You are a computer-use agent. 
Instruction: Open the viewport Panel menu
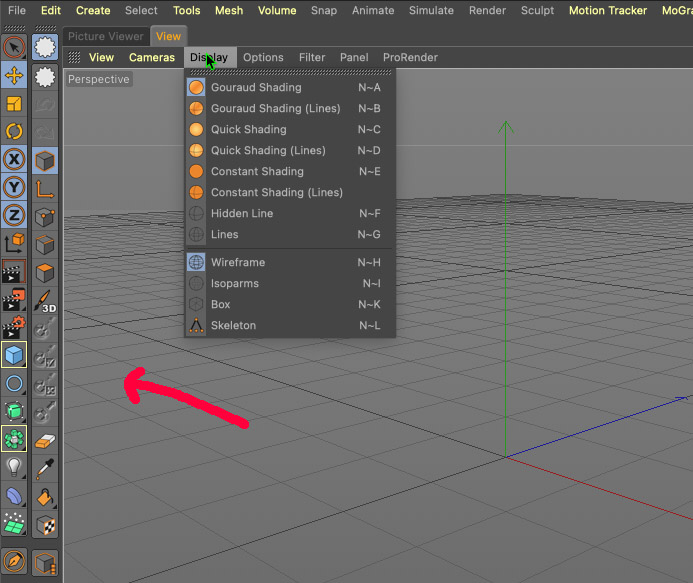coord(354,57)
